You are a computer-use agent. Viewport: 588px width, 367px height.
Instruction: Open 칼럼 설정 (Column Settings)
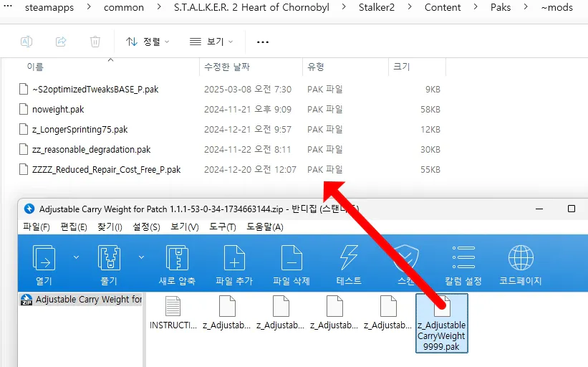[463, 258]
